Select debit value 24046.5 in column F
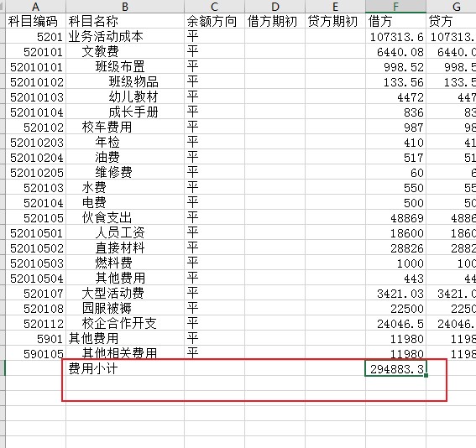This screenshot has width=476, height=448. [x=395, y=323]
